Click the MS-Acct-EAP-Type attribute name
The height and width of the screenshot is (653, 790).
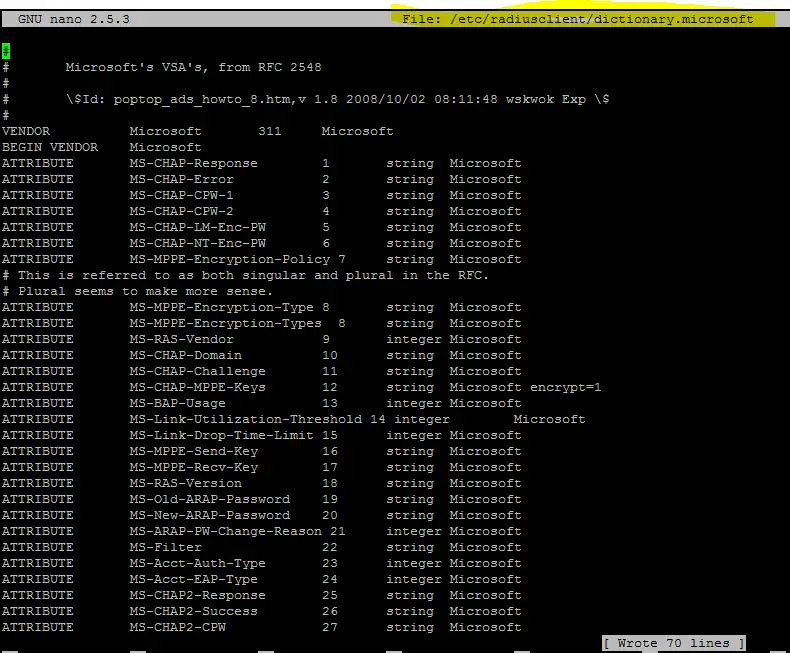click(193, 579)
